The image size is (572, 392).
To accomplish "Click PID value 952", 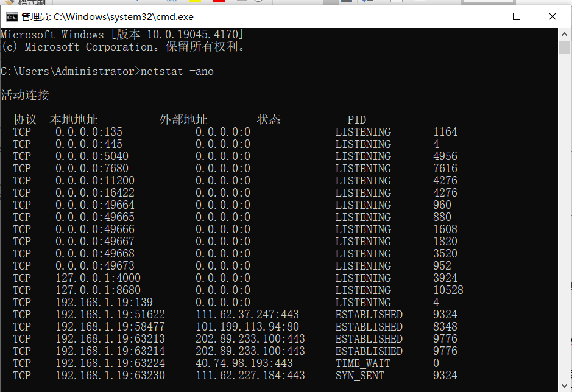I will coord(442,266).
